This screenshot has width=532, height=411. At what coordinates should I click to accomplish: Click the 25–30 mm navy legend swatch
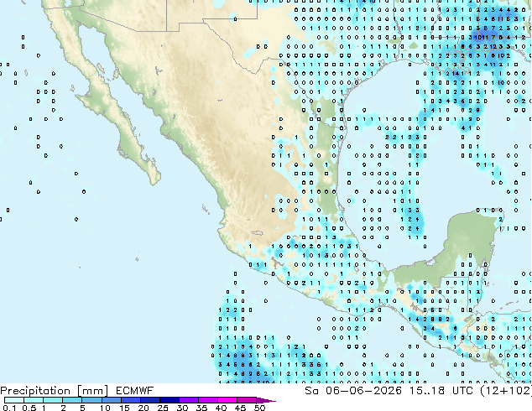pyautogui.click(x=169, y=400)
